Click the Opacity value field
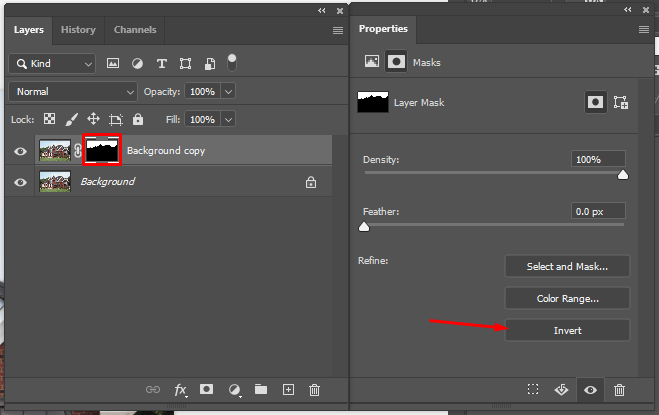The image size is (659, 415). [x=203, y=92]
